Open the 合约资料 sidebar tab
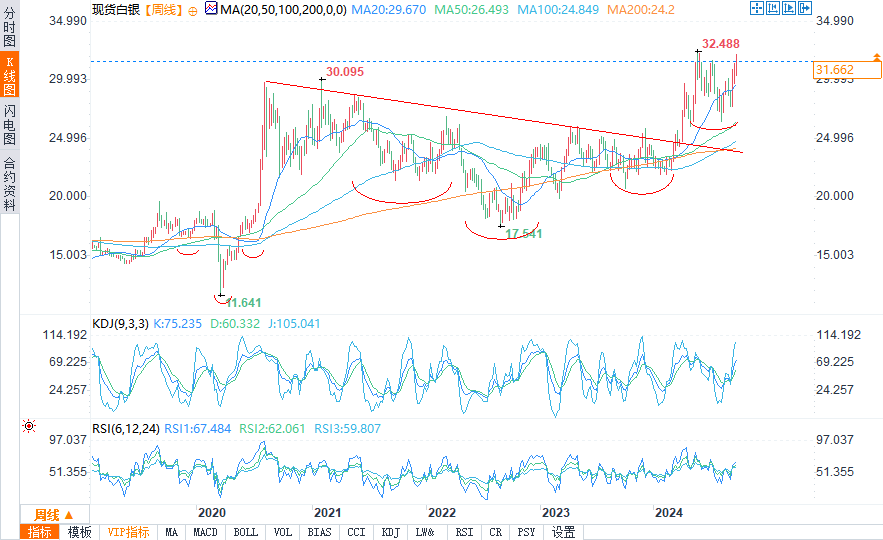The image size is (883, 540). [10, 182]
